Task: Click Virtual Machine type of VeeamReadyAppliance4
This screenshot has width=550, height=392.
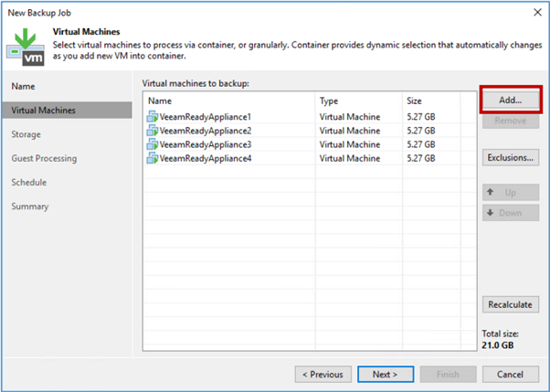Action: click(x=350, y=159)
